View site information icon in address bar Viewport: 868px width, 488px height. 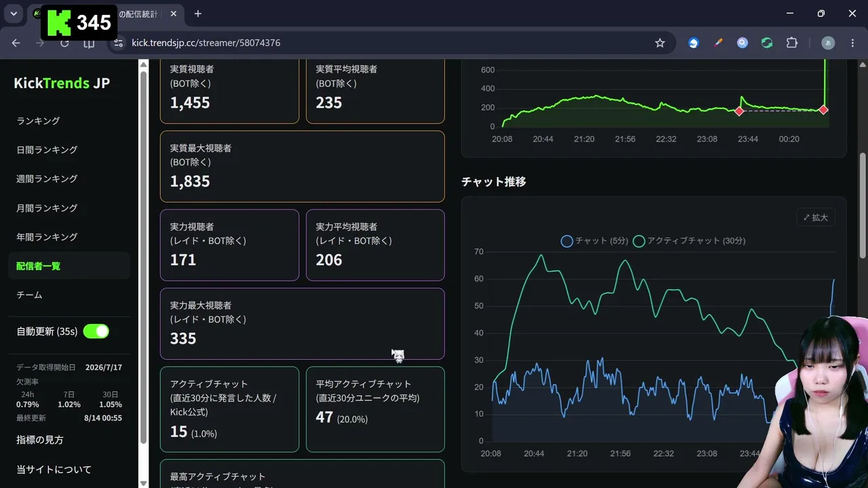click(118, 43)
